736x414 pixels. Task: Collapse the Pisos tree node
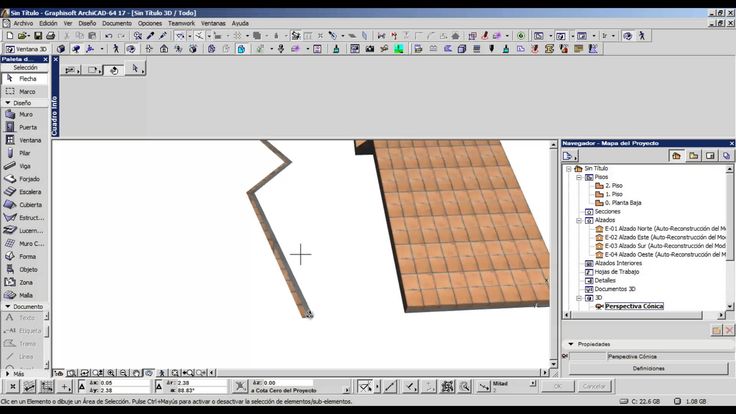point(579,177)
